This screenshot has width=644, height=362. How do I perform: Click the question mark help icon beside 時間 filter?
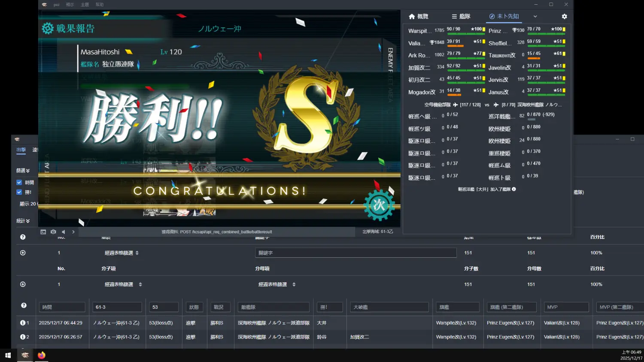[x=24, y=306]
